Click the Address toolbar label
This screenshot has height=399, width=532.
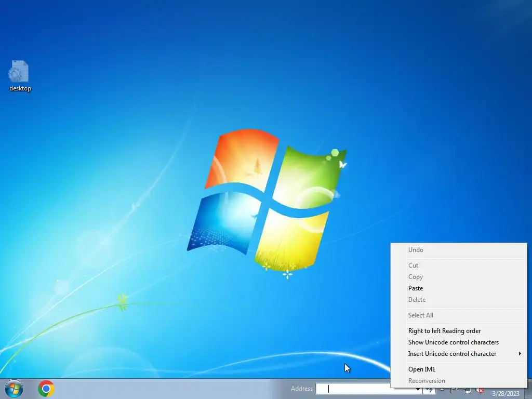(302, 389)
